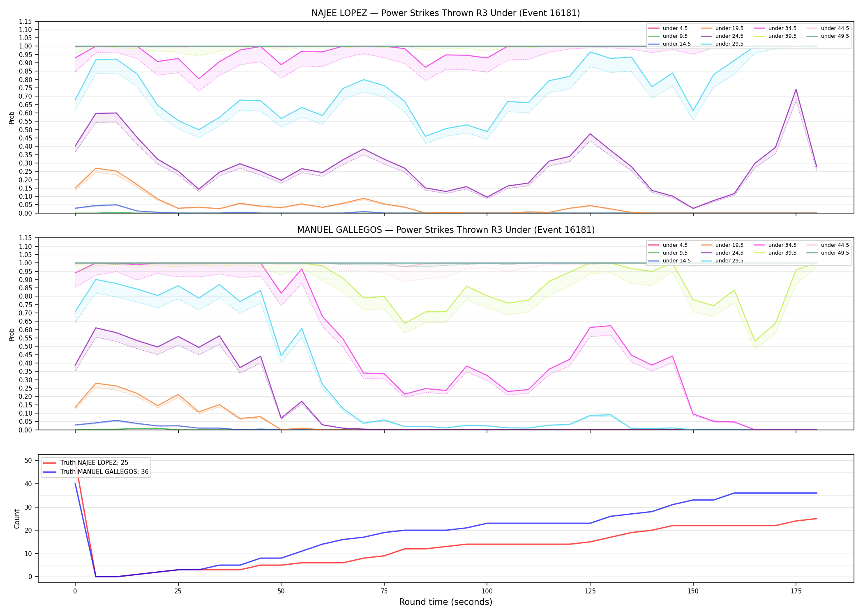Click '1.15' tick on MANUEL GALLEGOS chart
Viewport: 863px width, 616px height.
25,238
